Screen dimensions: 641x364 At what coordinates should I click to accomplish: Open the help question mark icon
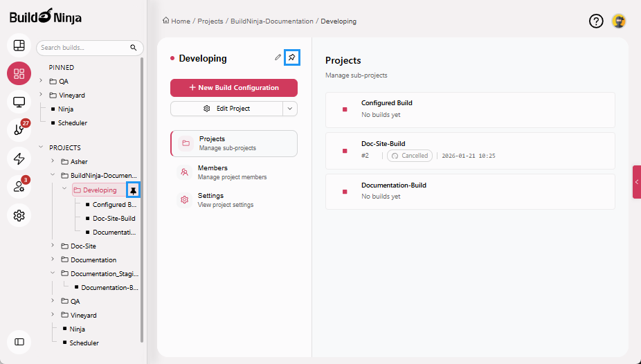(x=596, y=21)
